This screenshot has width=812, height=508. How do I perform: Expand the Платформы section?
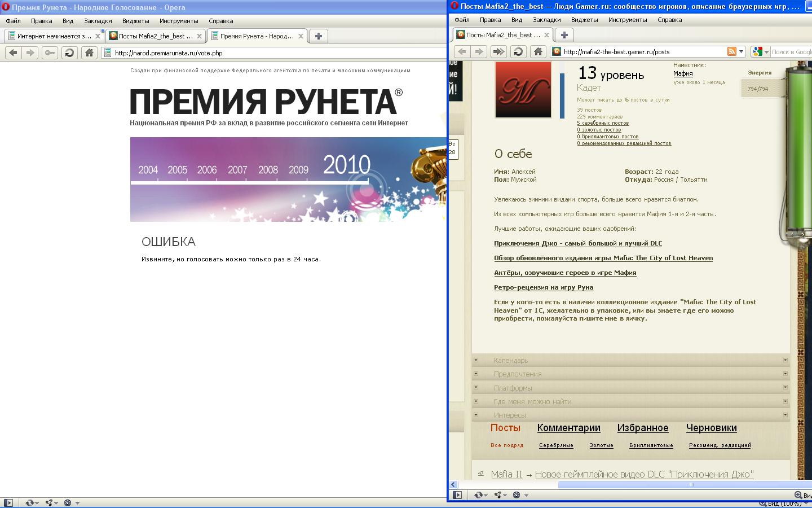pos(630,388)
